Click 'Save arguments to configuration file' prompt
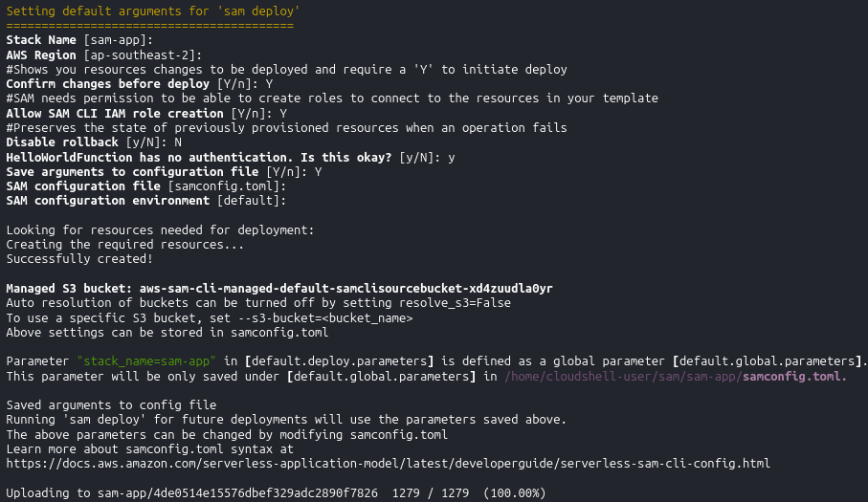Image resolution: width=868 pixels, height=502 pixels. point(164,172)
